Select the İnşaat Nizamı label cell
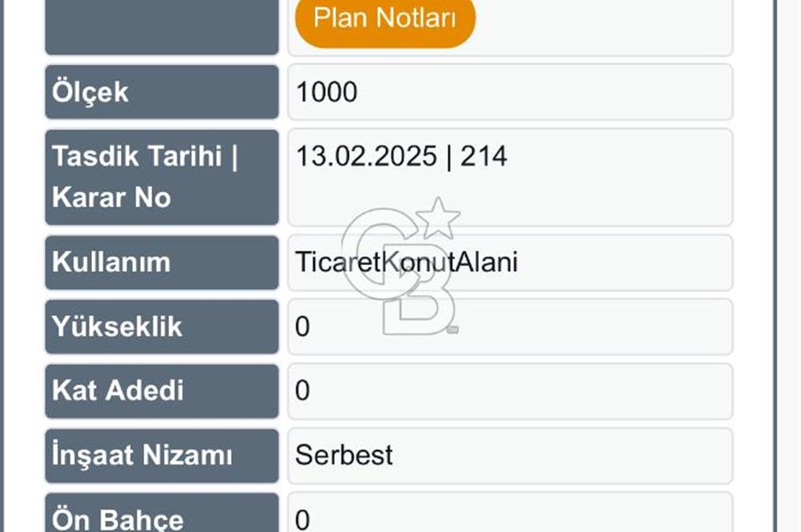The width and height of the screenshot is (801, 532). tap(162, 456)
